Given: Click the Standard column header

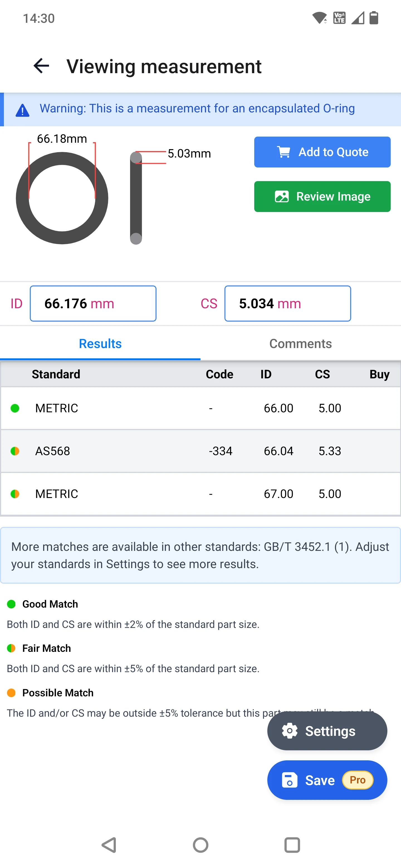Looking at the screenshot, I should 56,374.
